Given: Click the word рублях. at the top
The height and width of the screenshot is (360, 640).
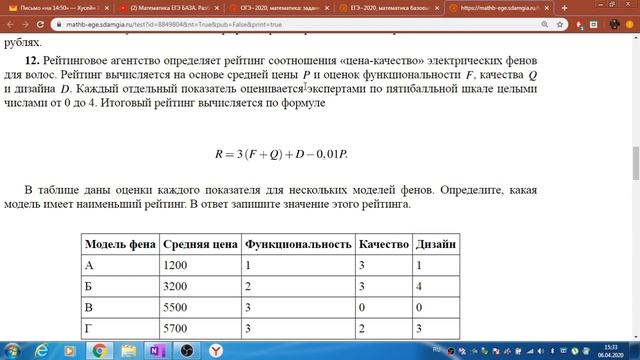Looking at the screenshot, I should pyautogui.click(x=23, y=42).
